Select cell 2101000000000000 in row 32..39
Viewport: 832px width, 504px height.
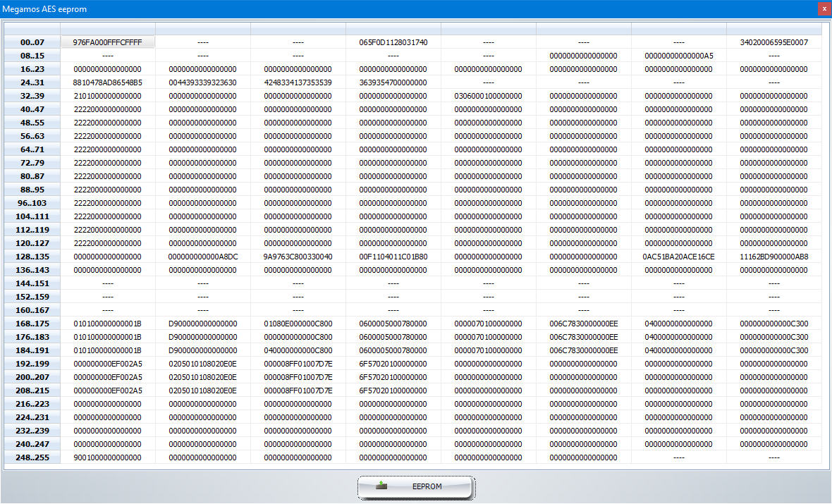(x=108, y=96)
